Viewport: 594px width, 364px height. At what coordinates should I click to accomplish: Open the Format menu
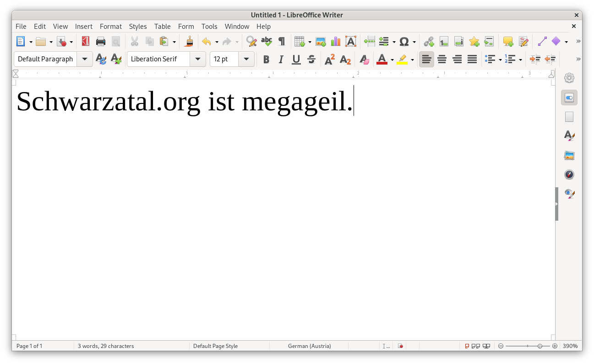111,27
